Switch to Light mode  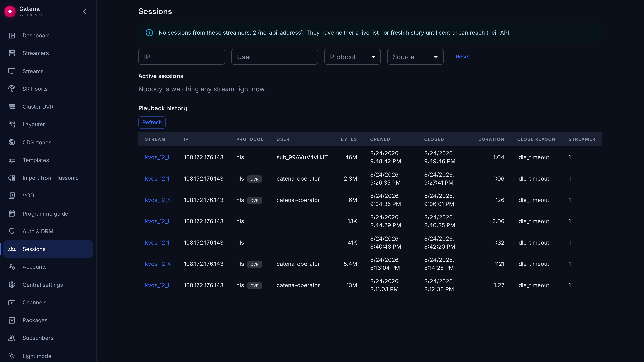tap(48, 356)
